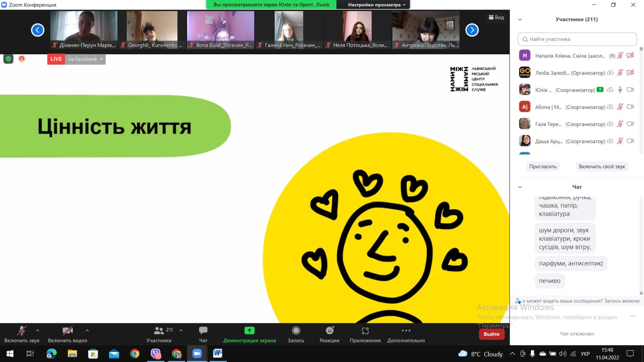Show next video thumbnails with right arrow
Viewport: 644px width, 362px height.
click(x=472, y=30)
